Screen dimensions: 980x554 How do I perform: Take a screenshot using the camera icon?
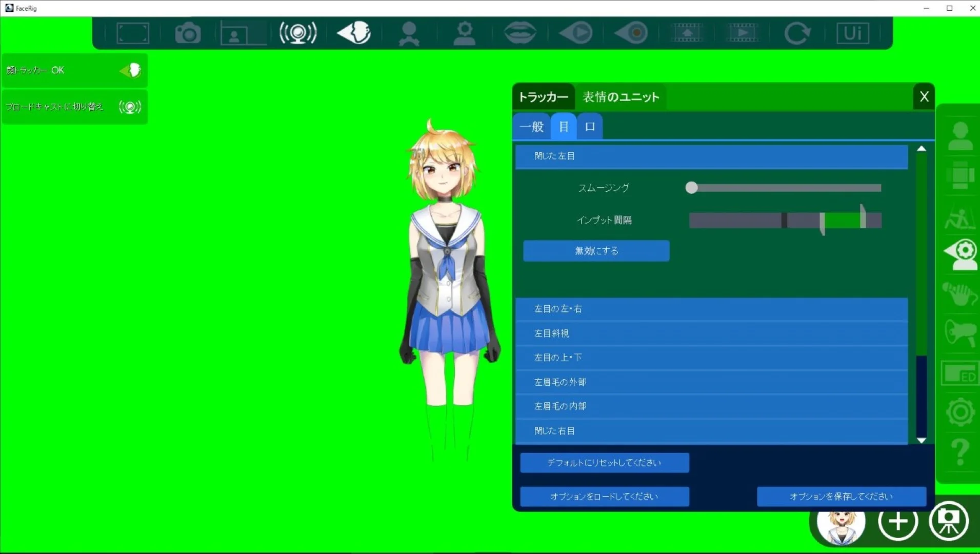[x=188, y=32]
